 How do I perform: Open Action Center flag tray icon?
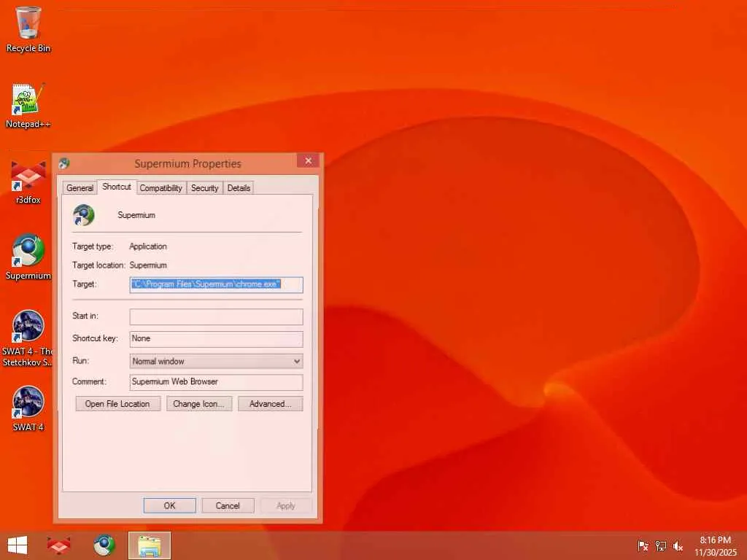(x=643, y=545)
